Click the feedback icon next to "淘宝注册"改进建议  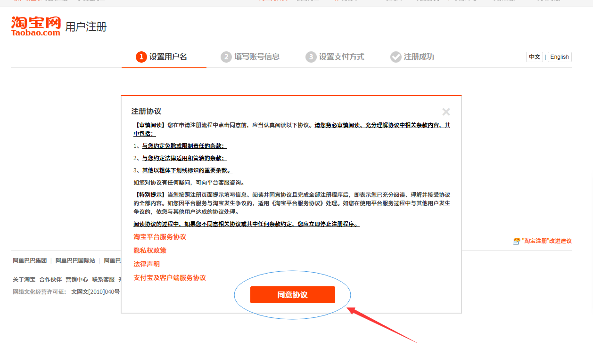pyautogui.click(x=516, y=241)
